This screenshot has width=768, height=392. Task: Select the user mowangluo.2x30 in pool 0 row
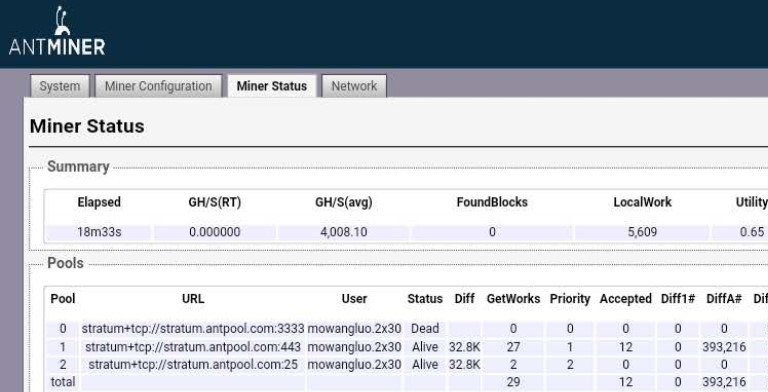click(x=354, y=328)
